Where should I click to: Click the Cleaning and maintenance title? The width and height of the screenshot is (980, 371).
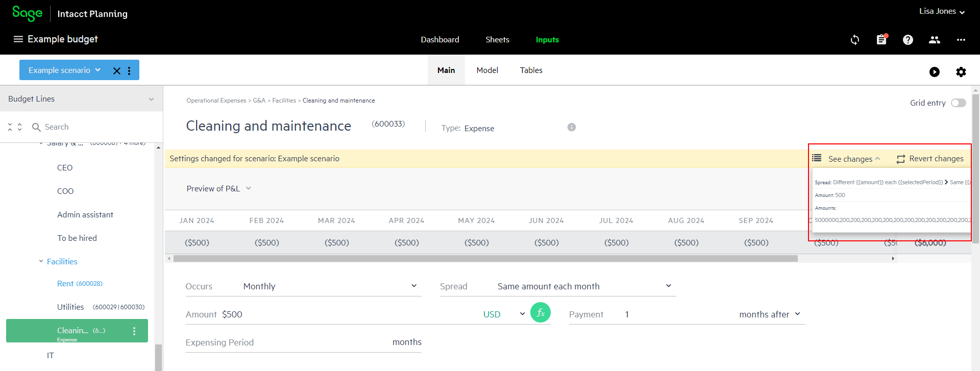268,126
